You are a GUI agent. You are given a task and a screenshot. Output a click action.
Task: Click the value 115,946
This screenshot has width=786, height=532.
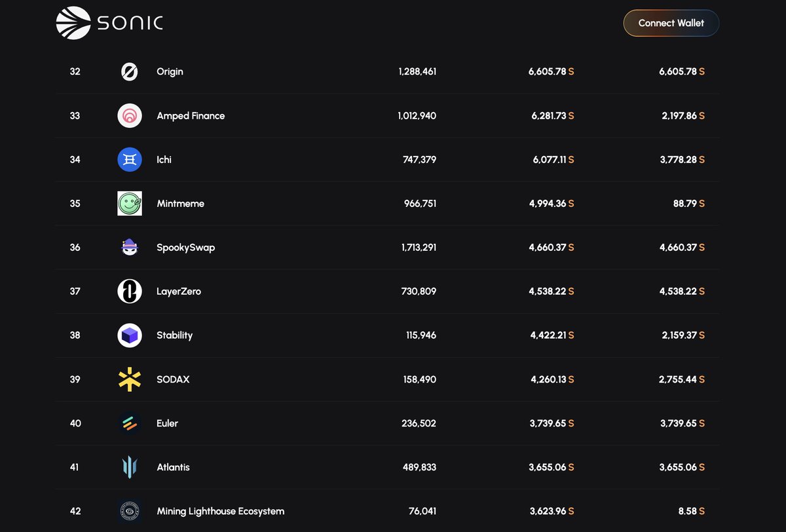pyautogui.click(x=421, y=335)
